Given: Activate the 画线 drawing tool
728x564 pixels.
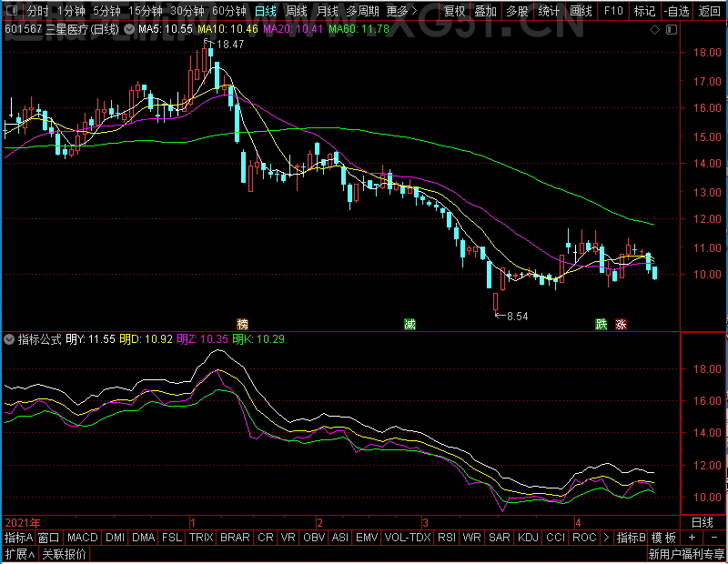Looking at the screenshot, I should tap(581, 11).
